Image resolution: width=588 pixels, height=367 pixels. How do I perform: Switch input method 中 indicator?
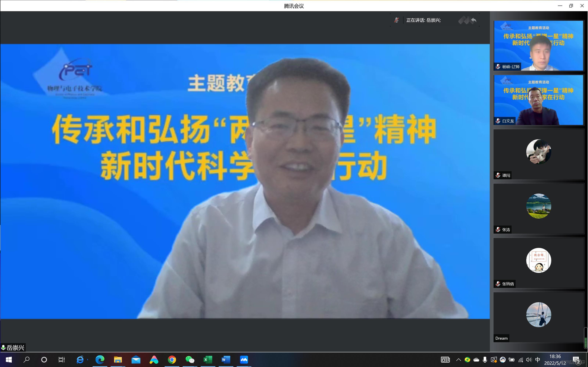537,360
